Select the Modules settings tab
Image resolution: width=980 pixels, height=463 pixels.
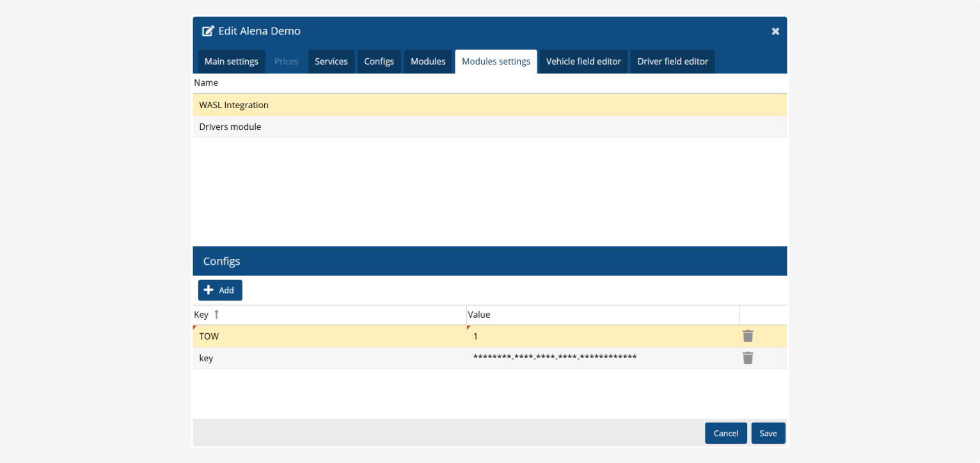496,62
